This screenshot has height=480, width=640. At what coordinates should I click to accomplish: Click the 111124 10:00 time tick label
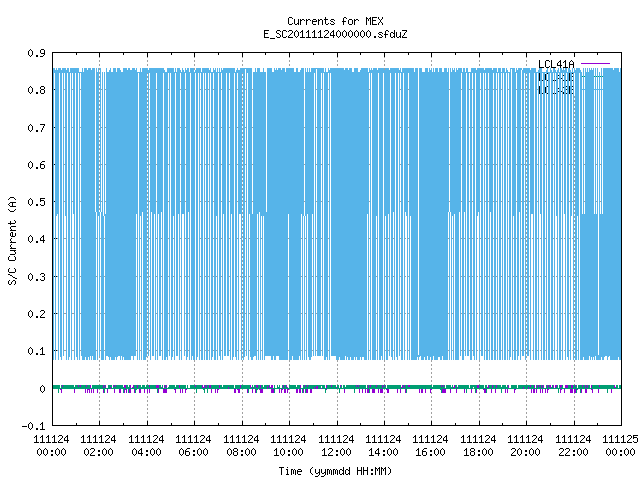pos(288,446)
